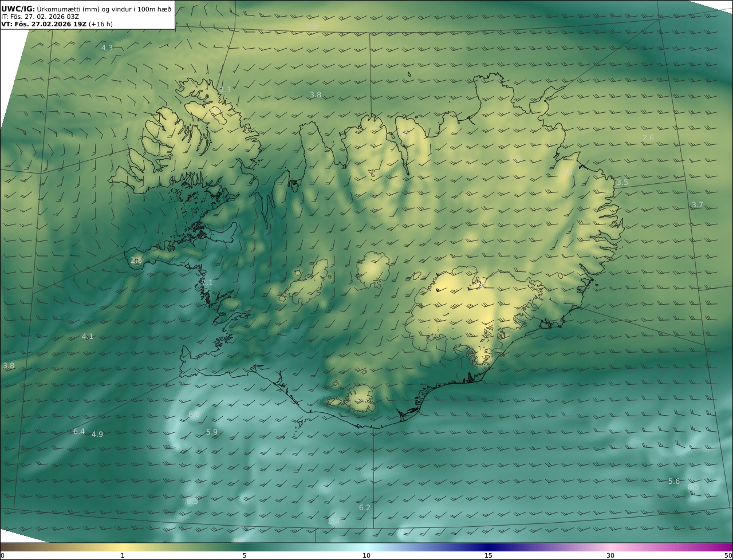Click the 6.2 value label

coord(365,508)
